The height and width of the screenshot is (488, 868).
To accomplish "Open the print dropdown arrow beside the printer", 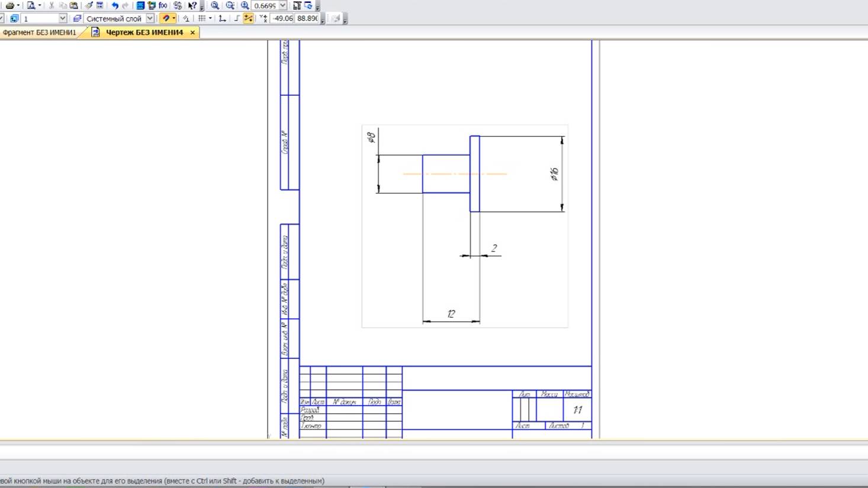I will pyautogui.click(x=18, y=5).
